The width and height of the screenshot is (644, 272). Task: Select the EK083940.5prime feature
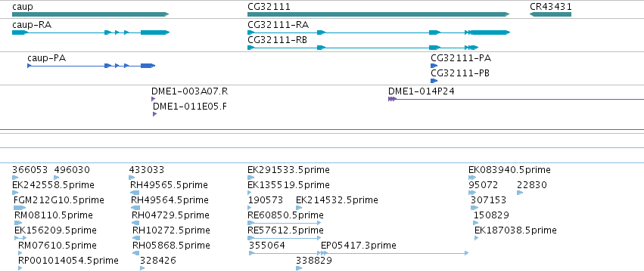tap(472, 178)
